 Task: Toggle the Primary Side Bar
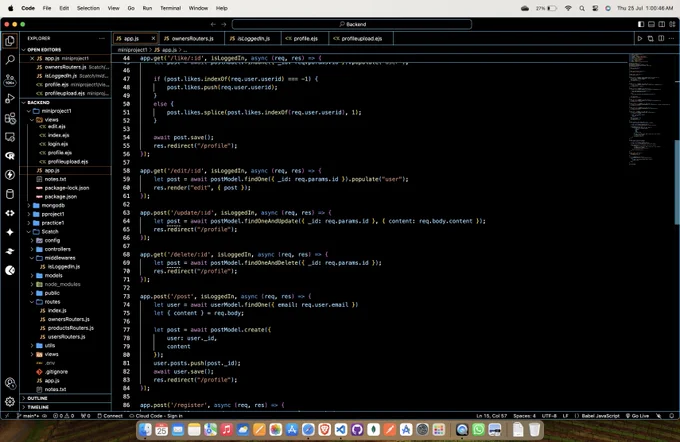(641, 24)
